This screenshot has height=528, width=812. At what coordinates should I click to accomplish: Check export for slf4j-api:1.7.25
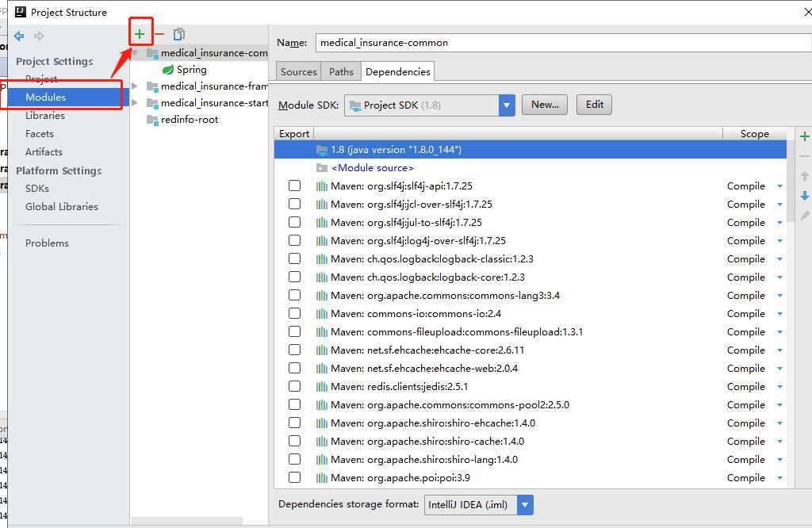(295, 186)
